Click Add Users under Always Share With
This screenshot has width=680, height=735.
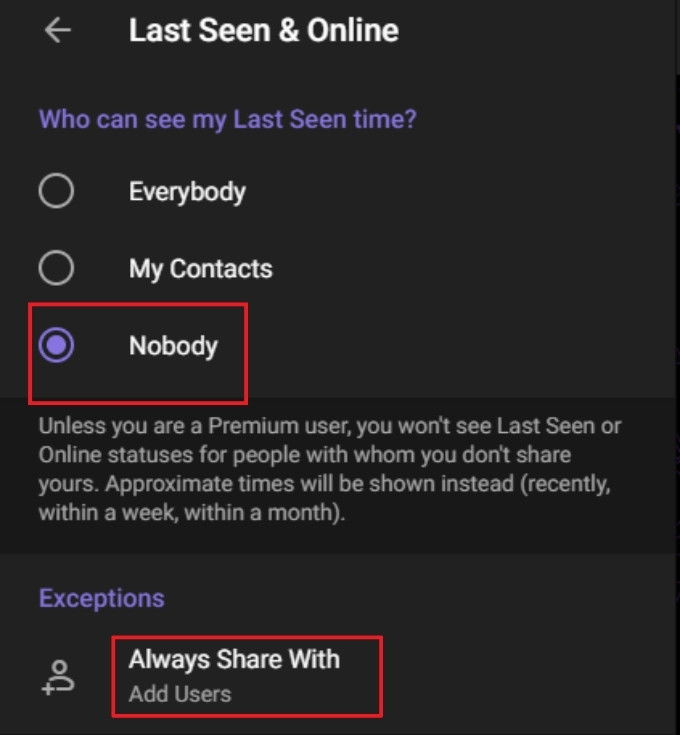tap(180, 693)
